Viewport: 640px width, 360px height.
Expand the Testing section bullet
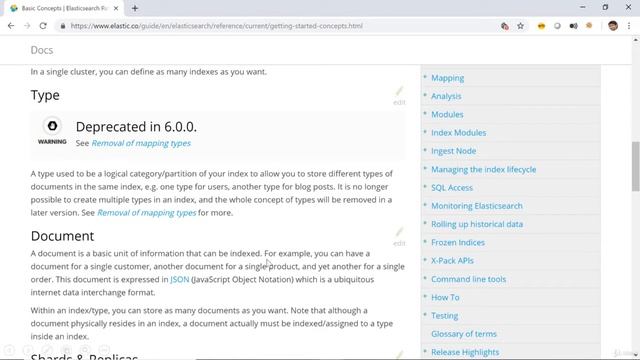coord(425,315)
